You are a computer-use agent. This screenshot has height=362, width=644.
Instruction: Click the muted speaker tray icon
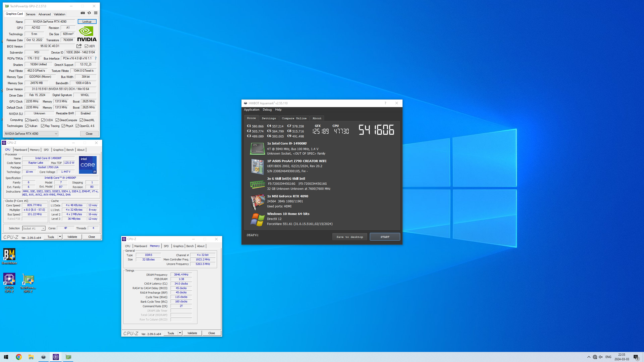point(601,357)
